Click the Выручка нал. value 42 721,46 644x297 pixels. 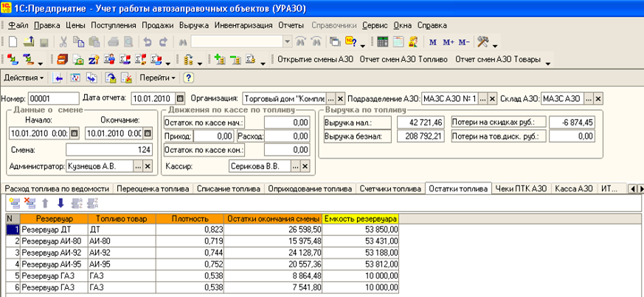tap(421, 123)
